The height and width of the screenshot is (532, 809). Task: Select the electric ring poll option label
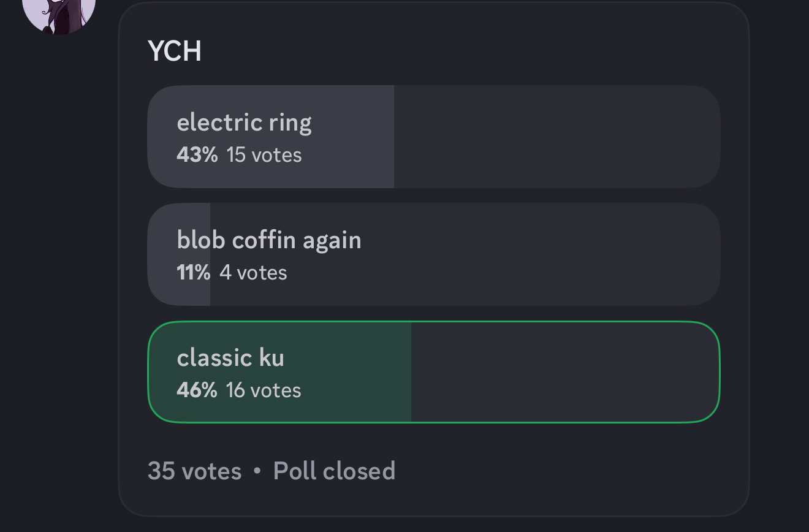[244, 123]
